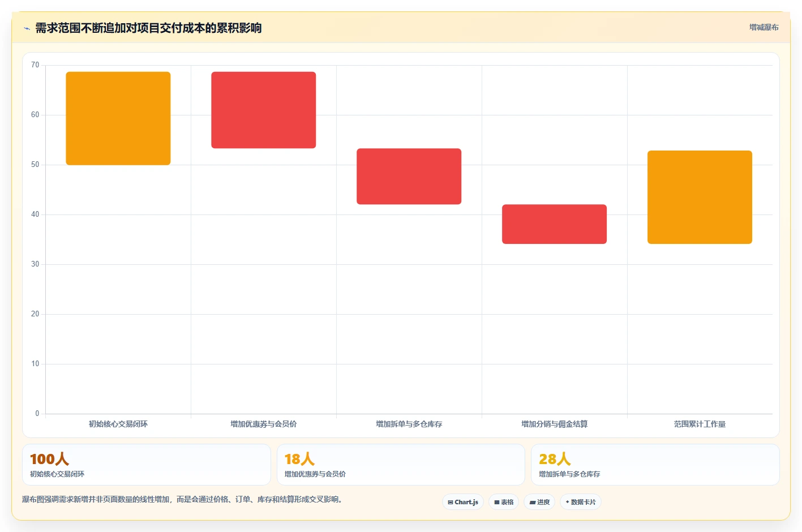
Task: Click the red bar for 增加优惠券与会员价
Action: (264, 110)
